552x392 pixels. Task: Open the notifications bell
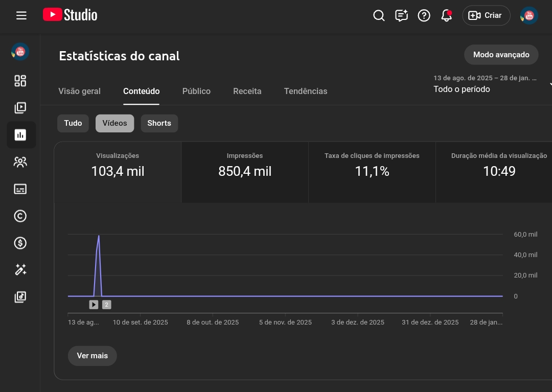point(446,15)
